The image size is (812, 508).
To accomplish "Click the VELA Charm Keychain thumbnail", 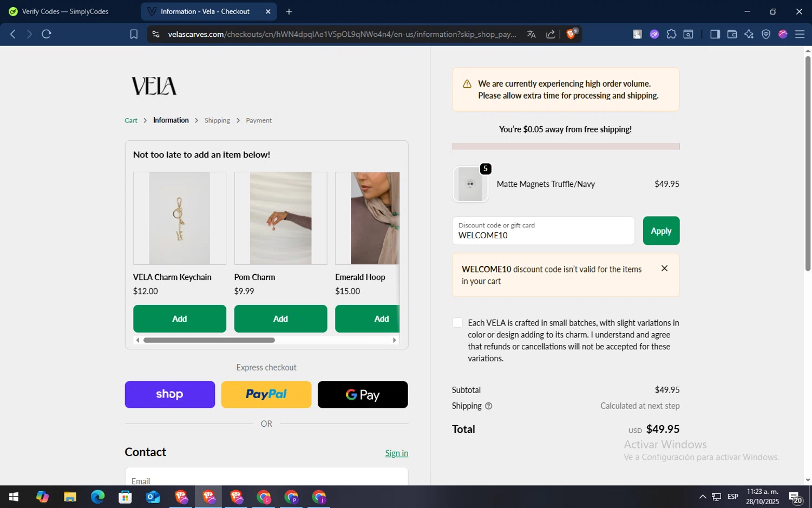I will tap(180, 218).
